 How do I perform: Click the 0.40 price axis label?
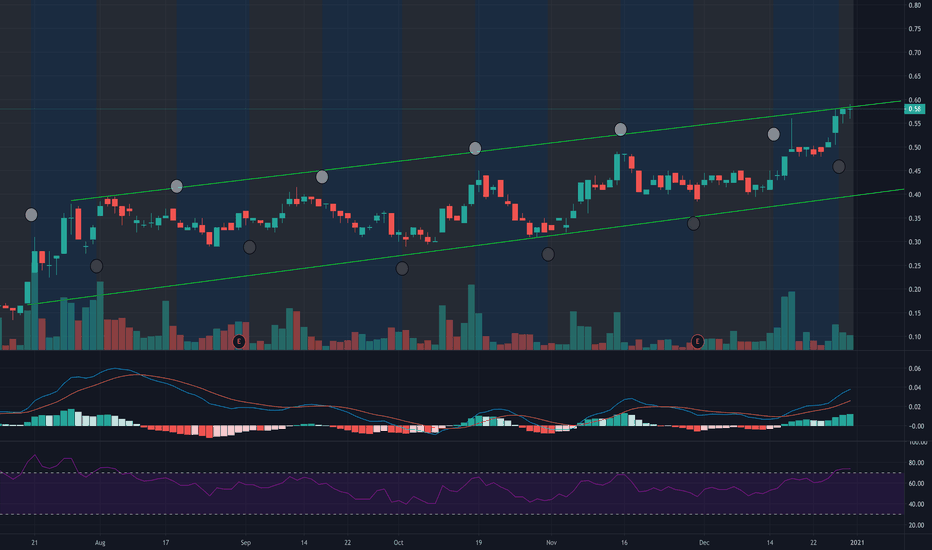[x=914, y=194]
